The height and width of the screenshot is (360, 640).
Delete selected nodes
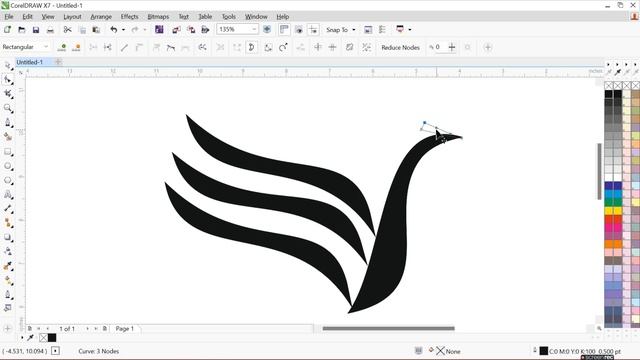pyautogui.click(x=76, y=47)
